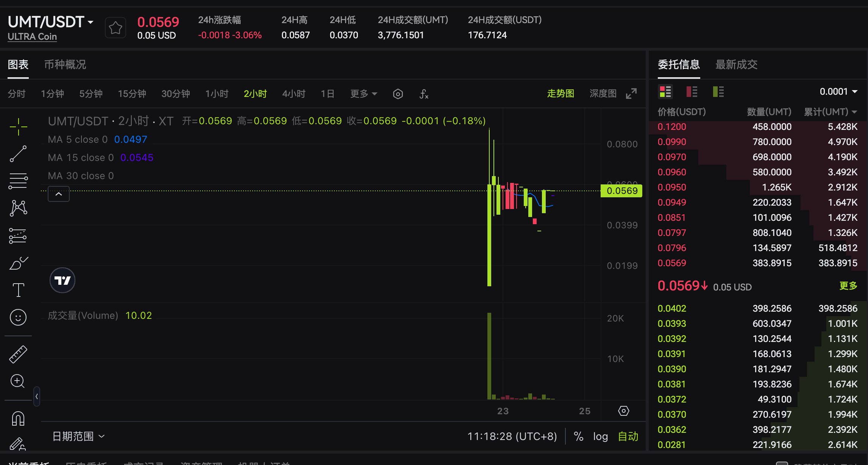The image size is (868, 465).
Task: Select the ruler measure tool
Action: [x=18, y=354]
